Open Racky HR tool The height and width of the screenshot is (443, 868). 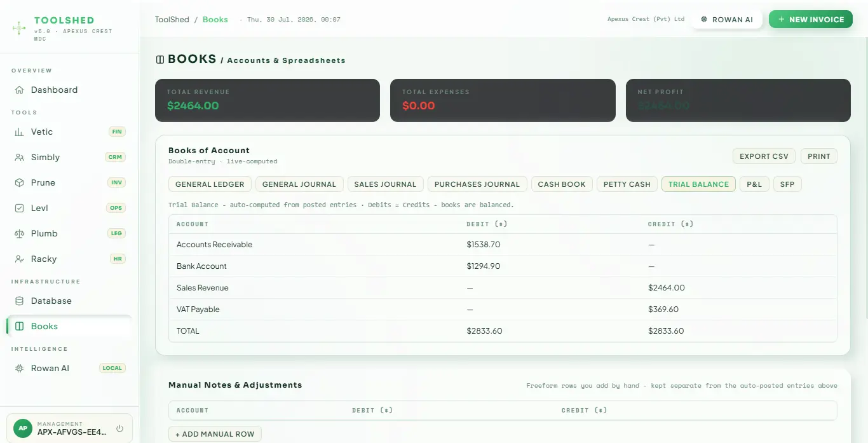[x=69, y=259]
